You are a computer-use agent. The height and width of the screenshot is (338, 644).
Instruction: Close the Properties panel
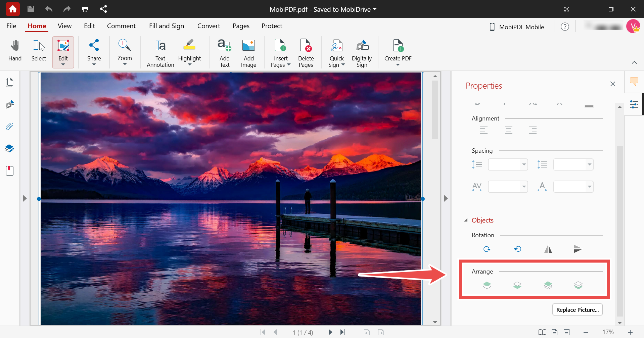[x=613, y=84]
